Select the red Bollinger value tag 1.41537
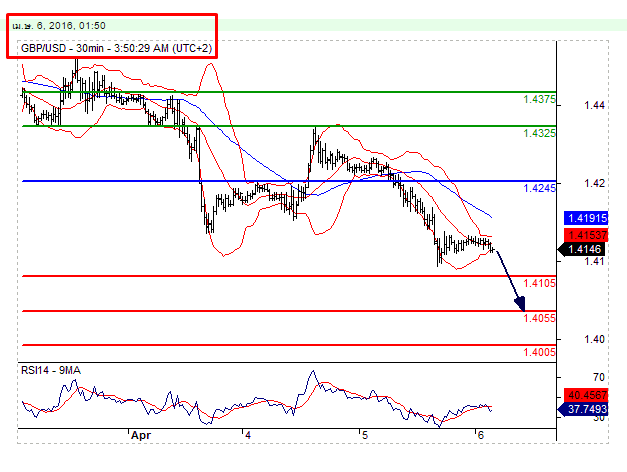The width and height of the screenshot is (627, 472). 586,235
